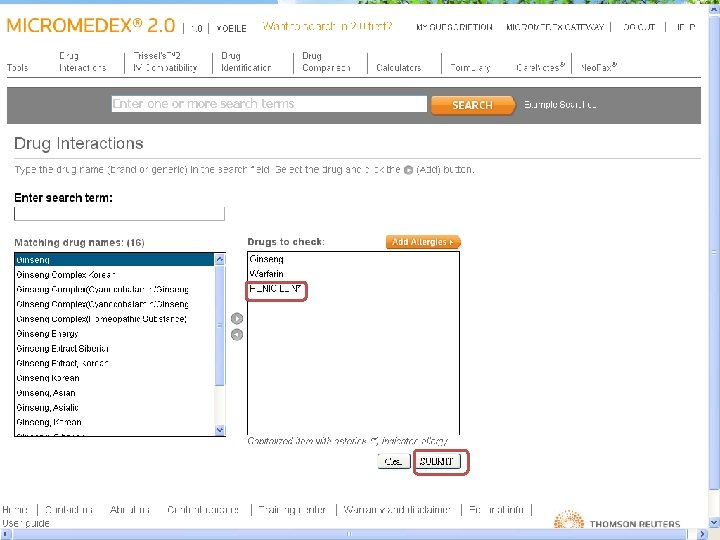Select Ginseng Extract Siberian entry
This screenshot has height=540, width=720.
(x=114, y=349)
